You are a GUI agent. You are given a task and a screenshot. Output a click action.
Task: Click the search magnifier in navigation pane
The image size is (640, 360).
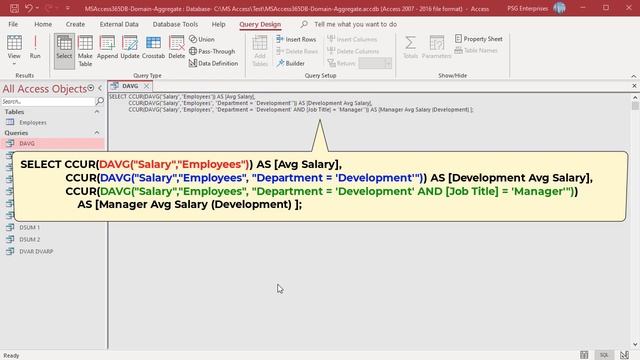pyautogui.click(x=100, y=101)
